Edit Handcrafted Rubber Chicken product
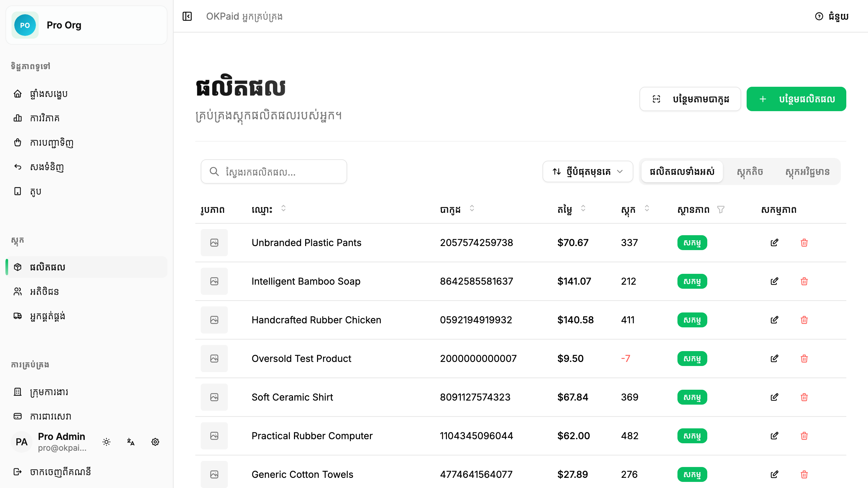This screenshot has width=868, height=488. pyautogui.click(x=774, y=320)
